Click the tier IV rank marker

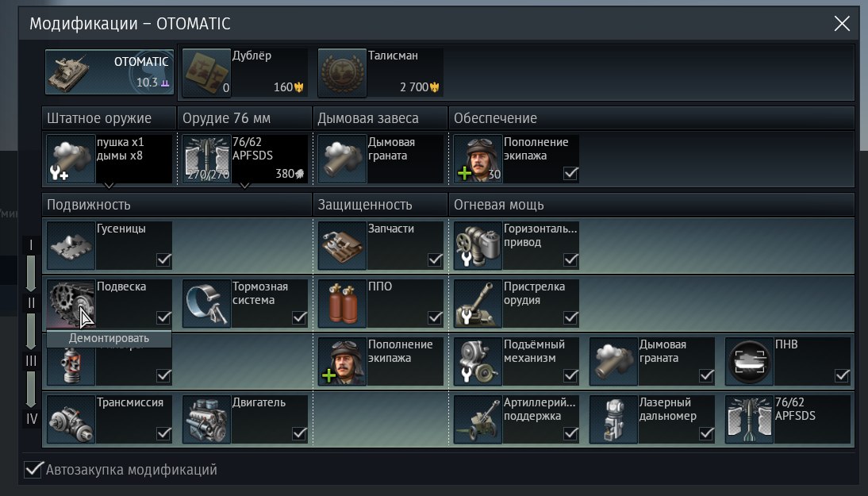tap(31, 418)
